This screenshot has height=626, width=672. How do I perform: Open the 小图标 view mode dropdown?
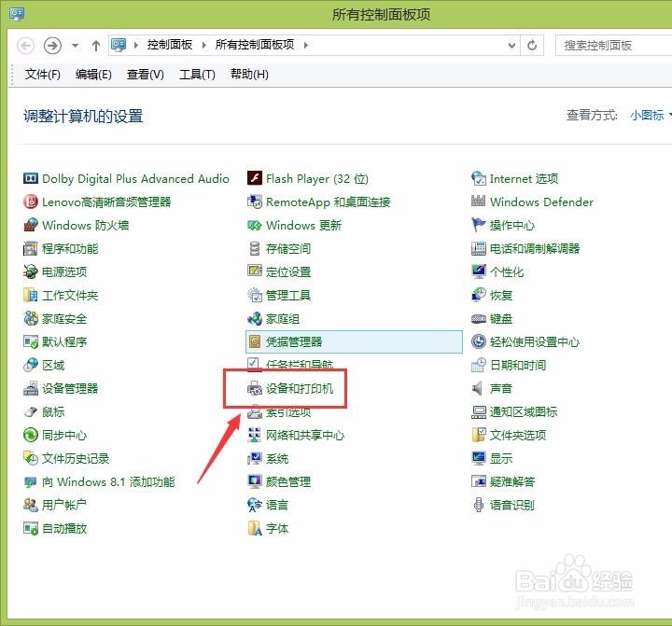(x=651, y=115)
